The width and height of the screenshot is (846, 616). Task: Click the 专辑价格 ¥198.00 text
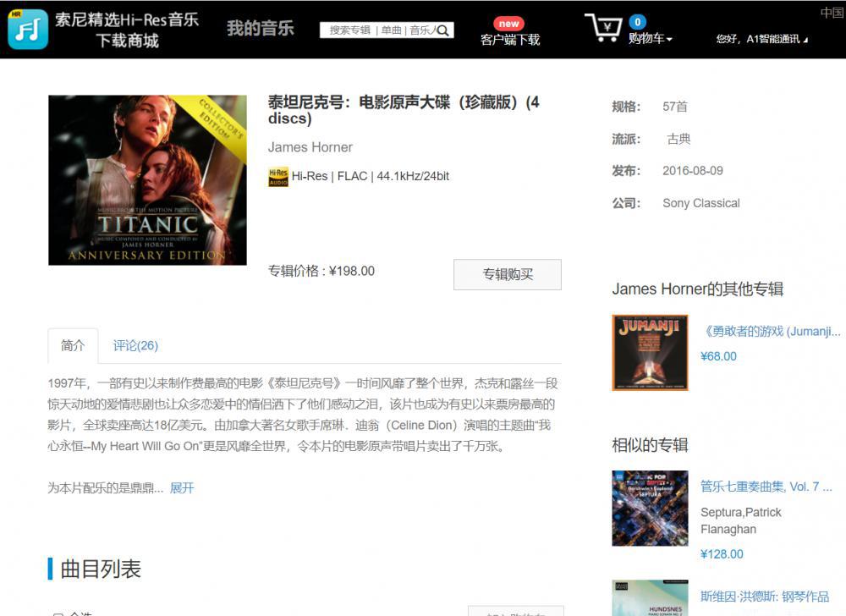pyautogui.click(x=321, y=271)
